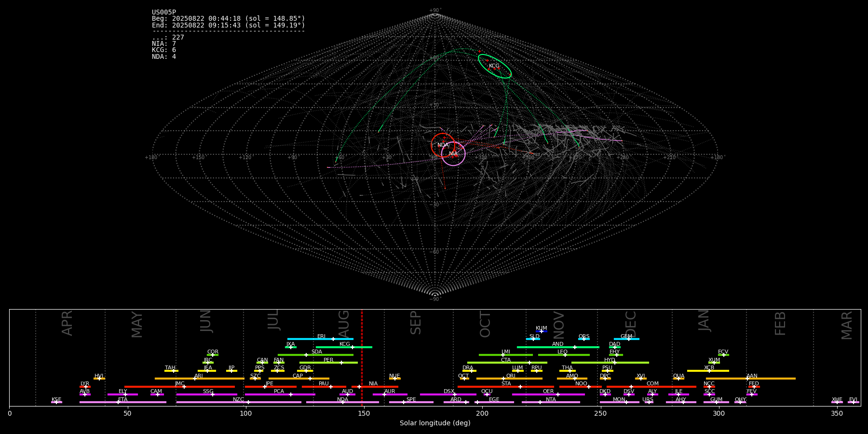Click the green KCG radiant ellipse on sky map
This screenshot has width=868, height=434.
click(x=495, y=66)
